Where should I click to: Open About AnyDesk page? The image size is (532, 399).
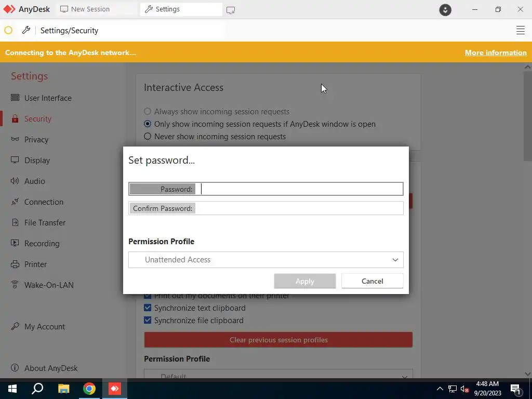51,368
